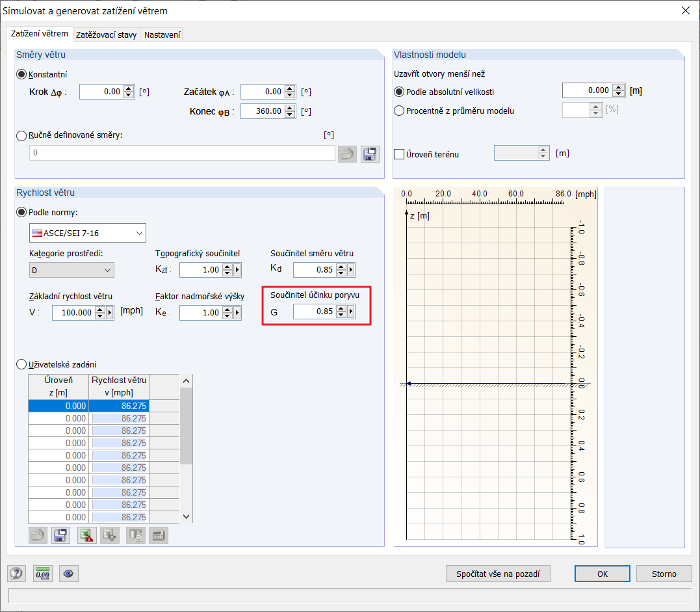The width and height of the screenshot is (700, 612).
Task: Click the wind table scrollbar thumb
Action: pyautogui.click(x=187, y=426)
